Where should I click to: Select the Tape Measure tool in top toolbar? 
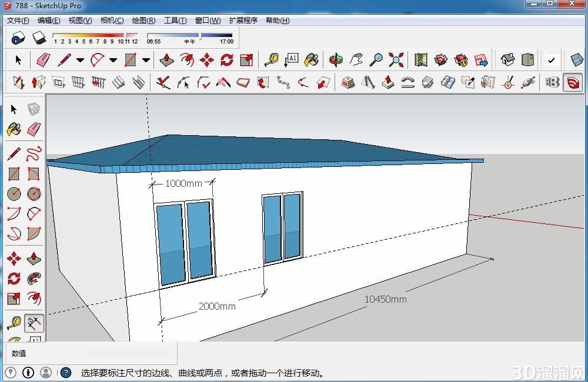(271, 60)
